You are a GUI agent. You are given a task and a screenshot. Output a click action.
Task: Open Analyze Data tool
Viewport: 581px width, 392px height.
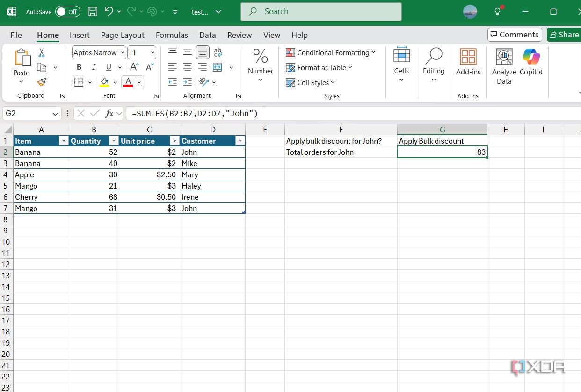coord(504,66)
